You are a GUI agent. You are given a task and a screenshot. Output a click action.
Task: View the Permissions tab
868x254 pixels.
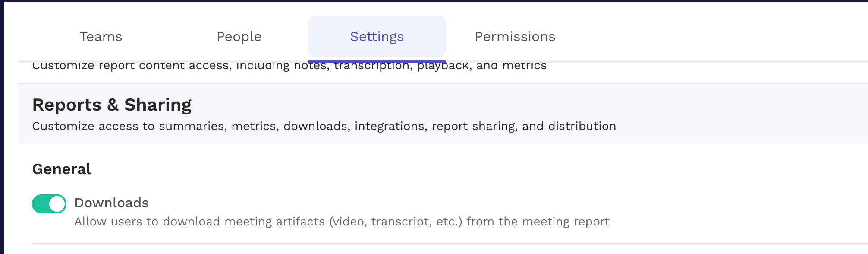pyautogui.click(x=515, y=37)
